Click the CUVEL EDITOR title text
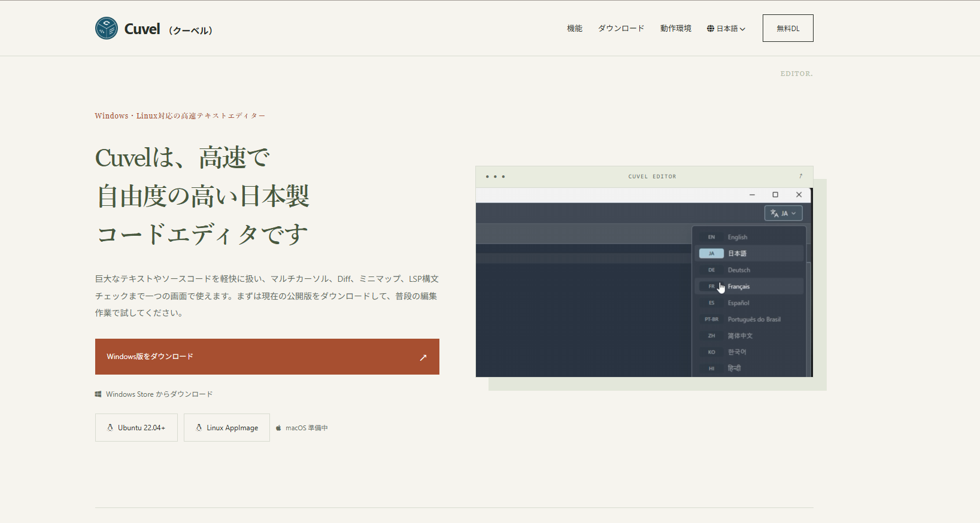 (x=652, y=177)
